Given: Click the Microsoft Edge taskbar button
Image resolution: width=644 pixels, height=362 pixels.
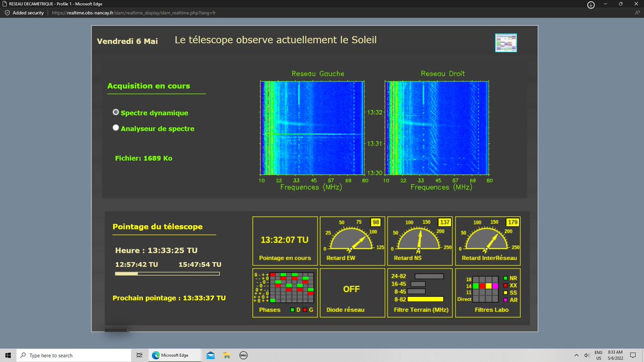Looking at the screenshot, I should (x=174, y=355).
